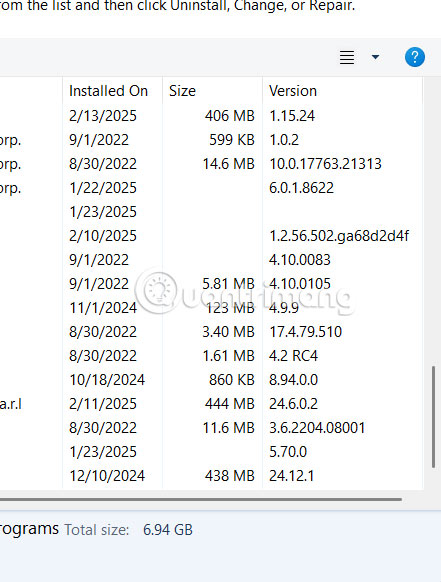Click the 2/10/2025 install date
This screenshot has height=582, width=441.
pos(103,236)
